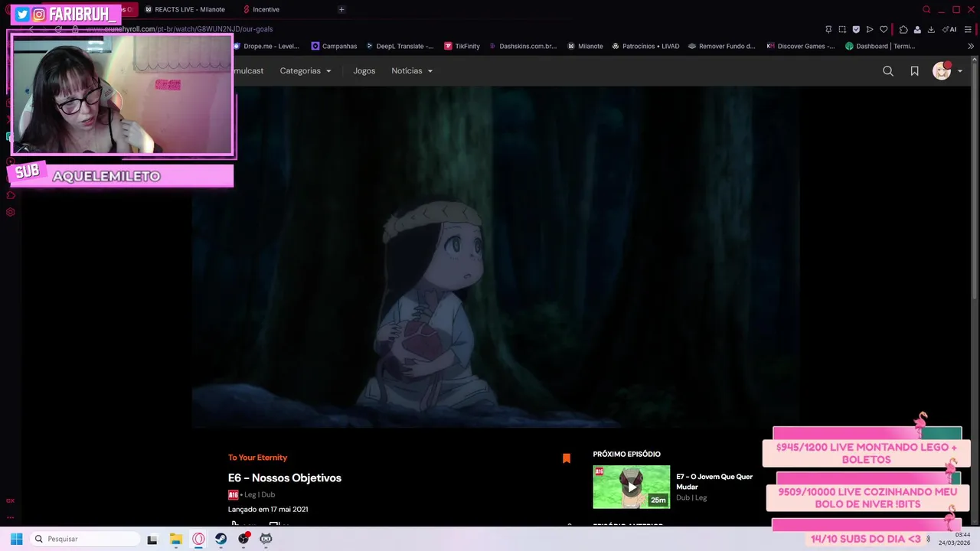The image size is (980, 551).
Task: Open E7 - O Jovem Que Quer Mudar title
Action: pyautogui.click(x=714, y=481)
